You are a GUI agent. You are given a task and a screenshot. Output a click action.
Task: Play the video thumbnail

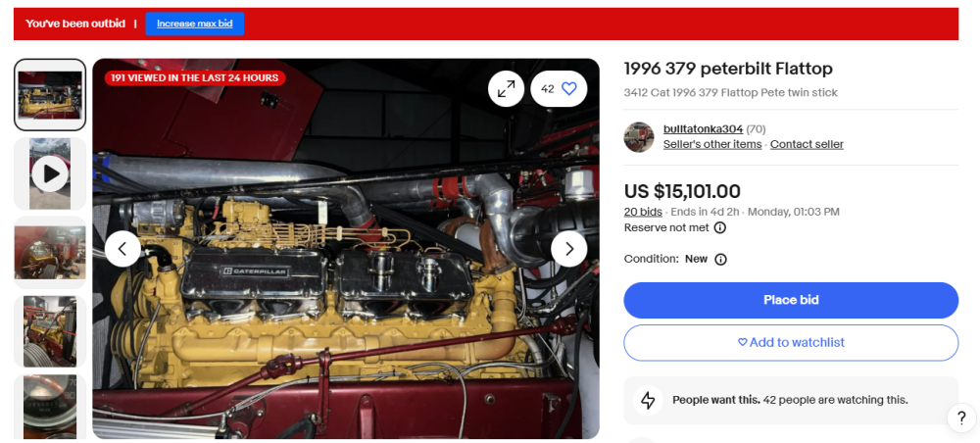[x=50, y=173]
